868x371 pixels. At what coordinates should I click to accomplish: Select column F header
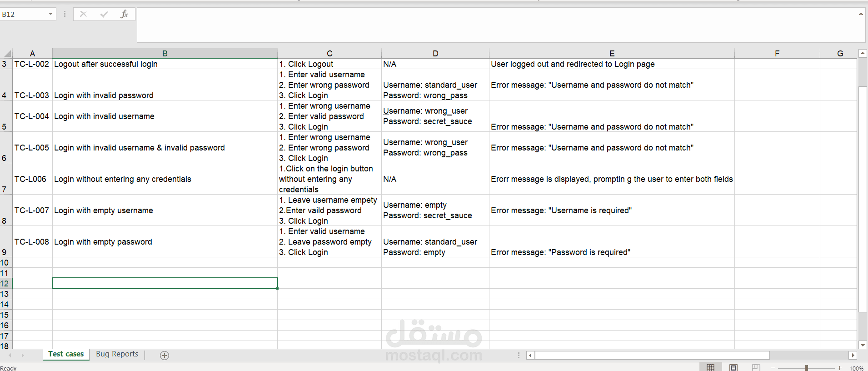click(x=777, y=53)
